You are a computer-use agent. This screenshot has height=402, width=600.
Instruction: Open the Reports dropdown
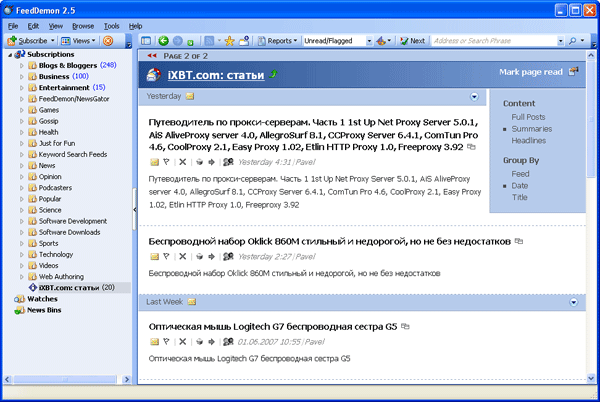click(x=277, y=41)
